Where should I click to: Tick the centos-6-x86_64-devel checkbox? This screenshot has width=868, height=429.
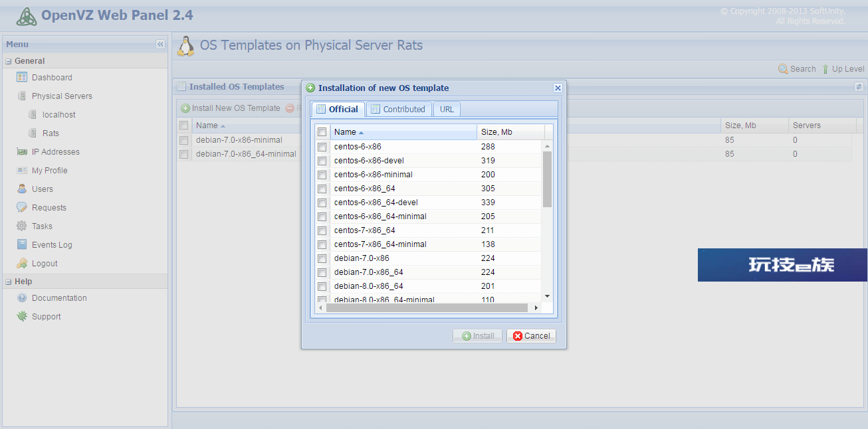(x=322, y=203)
